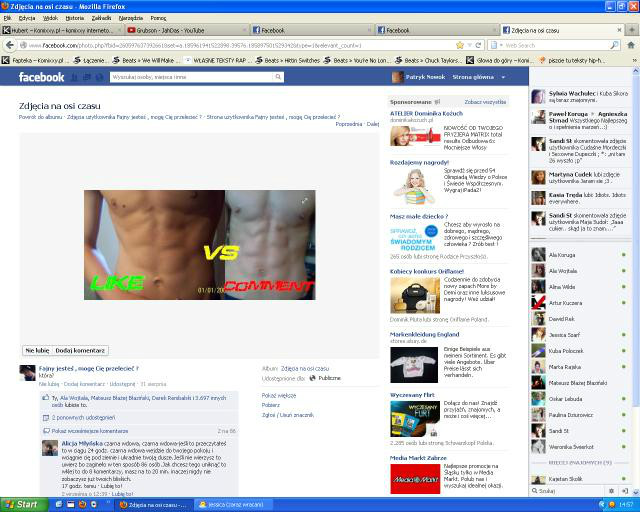Click the 'Beats » Chuck Taylors' bookmark
The image size is (640, 512).
[x=429, y=60]
